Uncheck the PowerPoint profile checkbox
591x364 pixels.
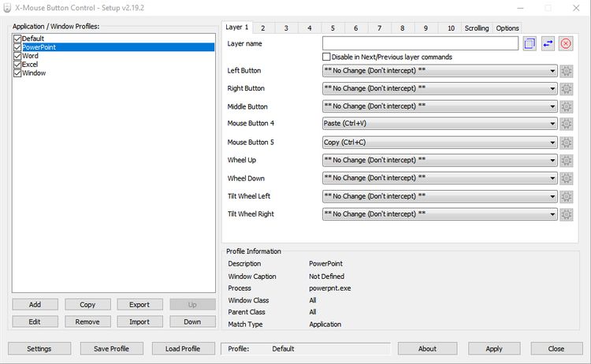[17, 47]
